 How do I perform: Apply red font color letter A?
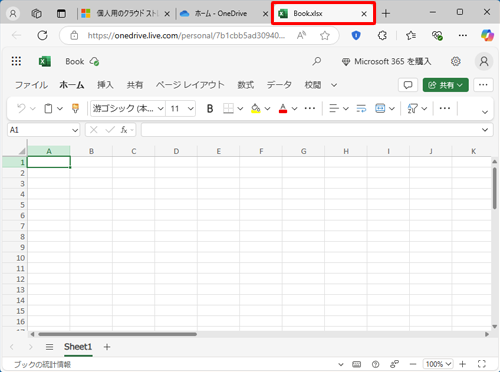click(283, 108)
